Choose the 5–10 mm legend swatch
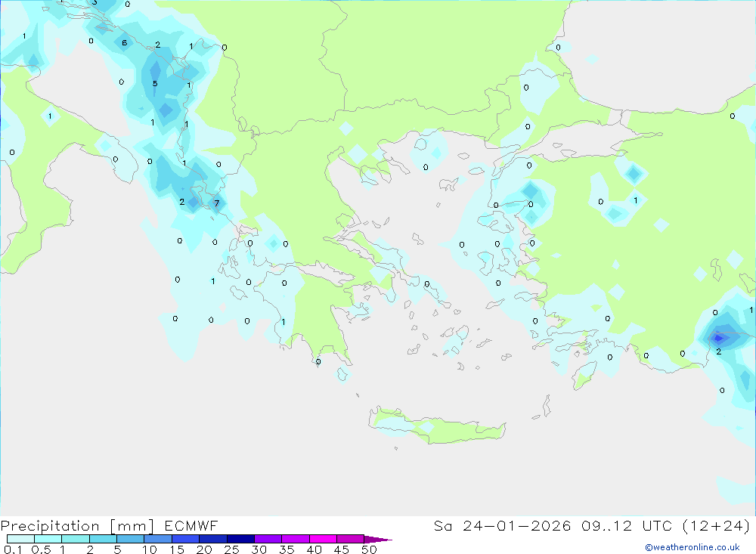The image size is (756, 554). coord(131,539)
